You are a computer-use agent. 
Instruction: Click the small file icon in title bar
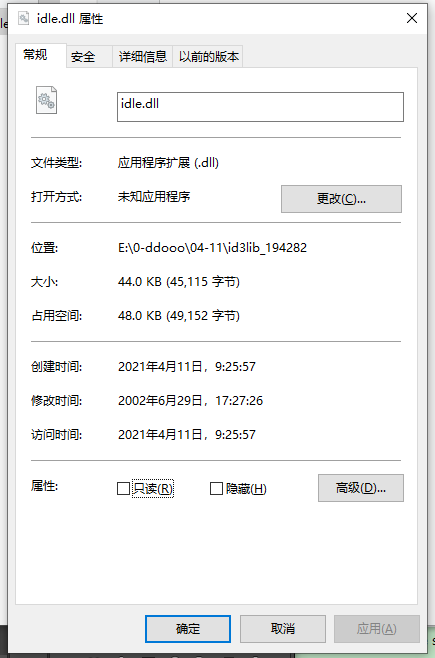tap(23, 18)
